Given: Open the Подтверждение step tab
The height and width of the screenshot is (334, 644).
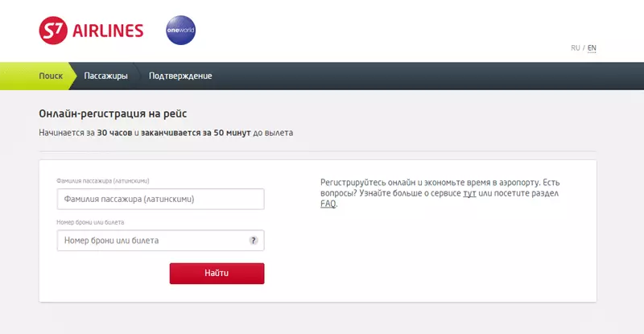Looking at the screenshot, I should pos(180,76).
